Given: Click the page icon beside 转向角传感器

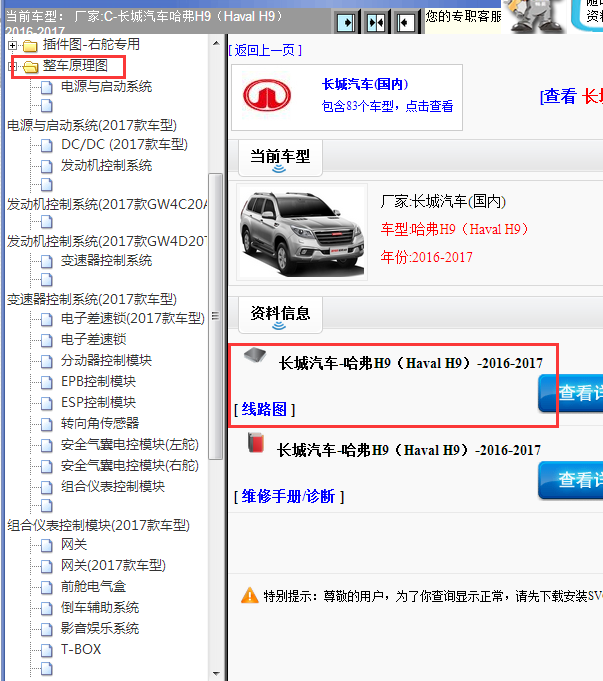Looking at the screenshot, I should coord(46,424).
